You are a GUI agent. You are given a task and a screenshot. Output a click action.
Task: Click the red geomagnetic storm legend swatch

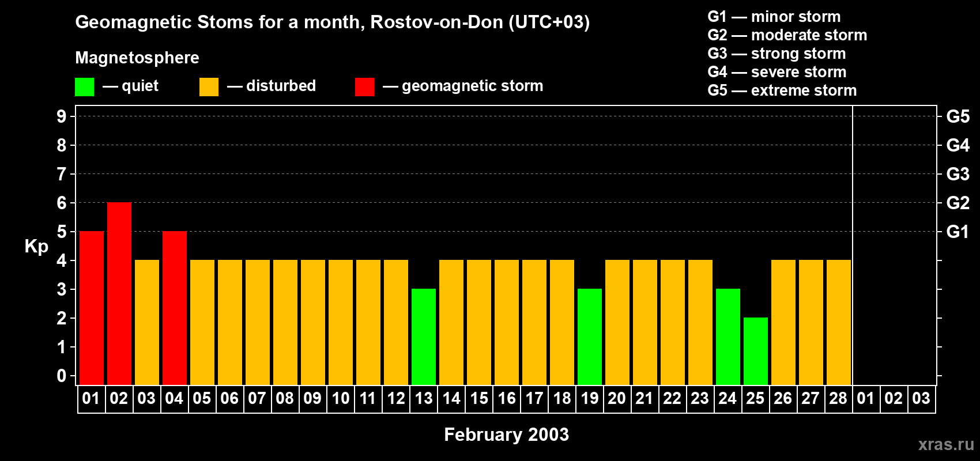pyautogui.click(x=364, y=87)
